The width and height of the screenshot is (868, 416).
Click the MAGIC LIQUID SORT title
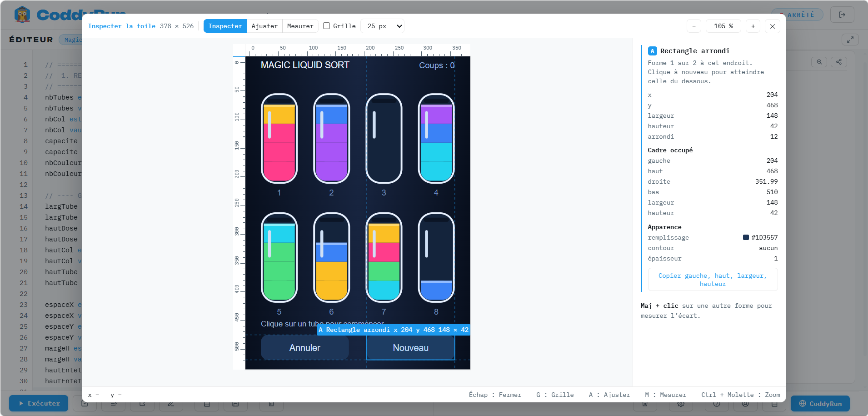pos(305,65)
